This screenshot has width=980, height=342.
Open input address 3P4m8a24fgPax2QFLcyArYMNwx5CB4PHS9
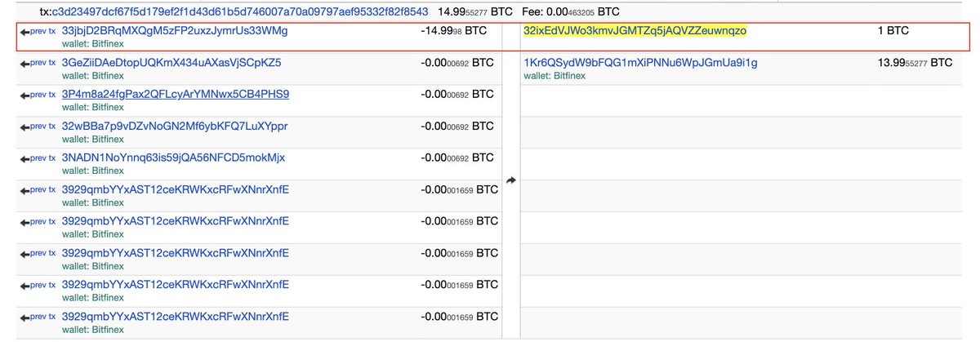click(x=176, y=94)
